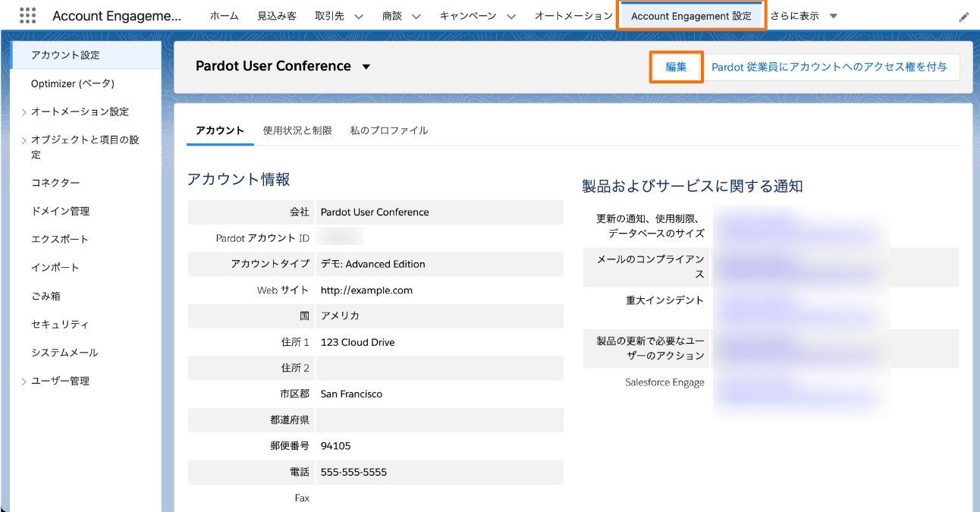The height and width of the screenshot is (512, 980).
Task: Expand the 取引先 dropdown chevron
Action: pos(358,16)
